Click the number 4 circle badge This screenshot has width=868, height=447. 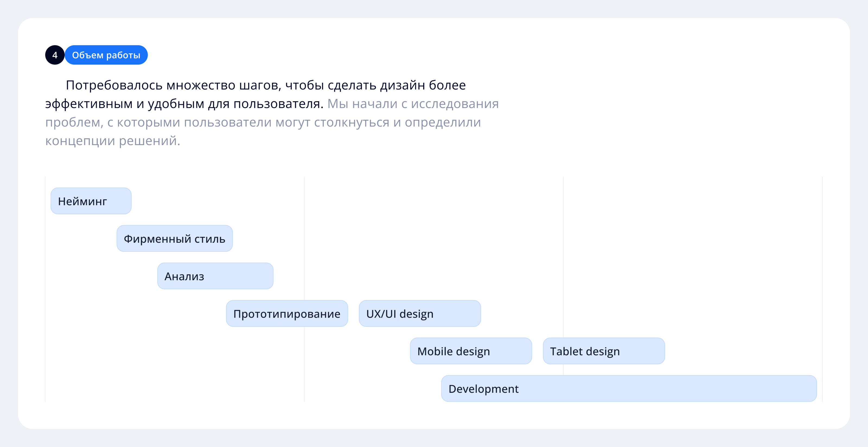click(x=55, y=55)
